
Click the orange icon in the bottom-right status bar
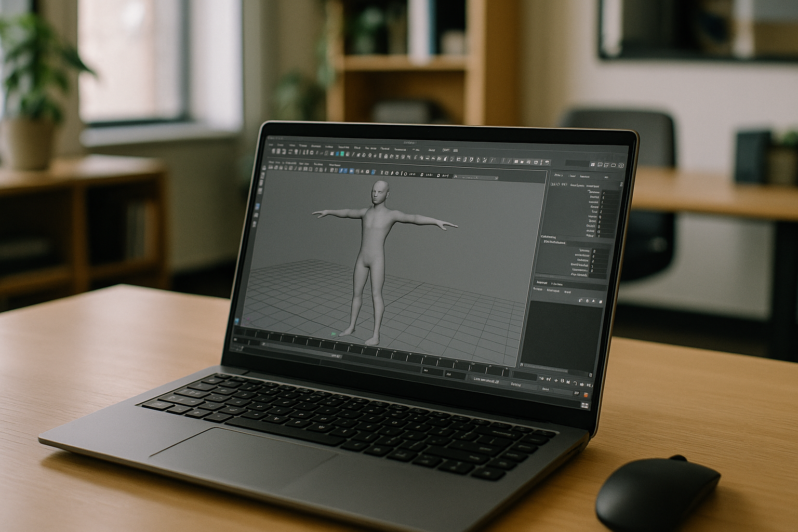(586, 395)
